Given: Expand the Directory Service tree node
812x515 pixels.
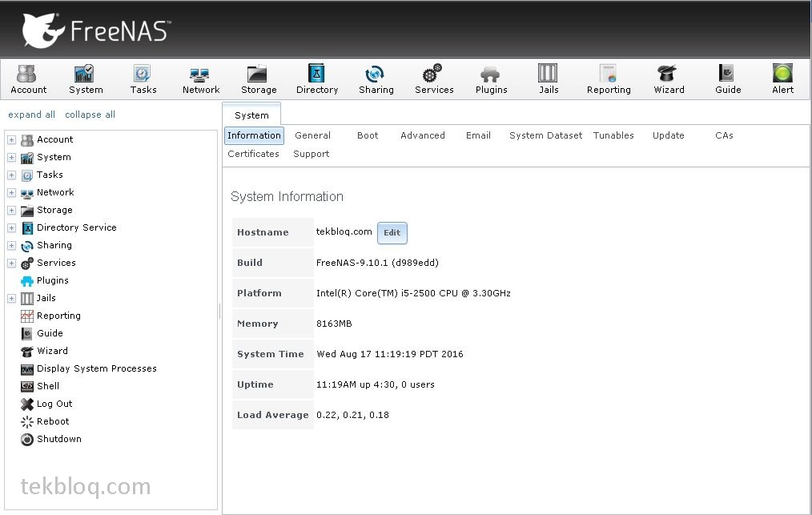Looking at the screenshot, I should click(x=11, y=228).
